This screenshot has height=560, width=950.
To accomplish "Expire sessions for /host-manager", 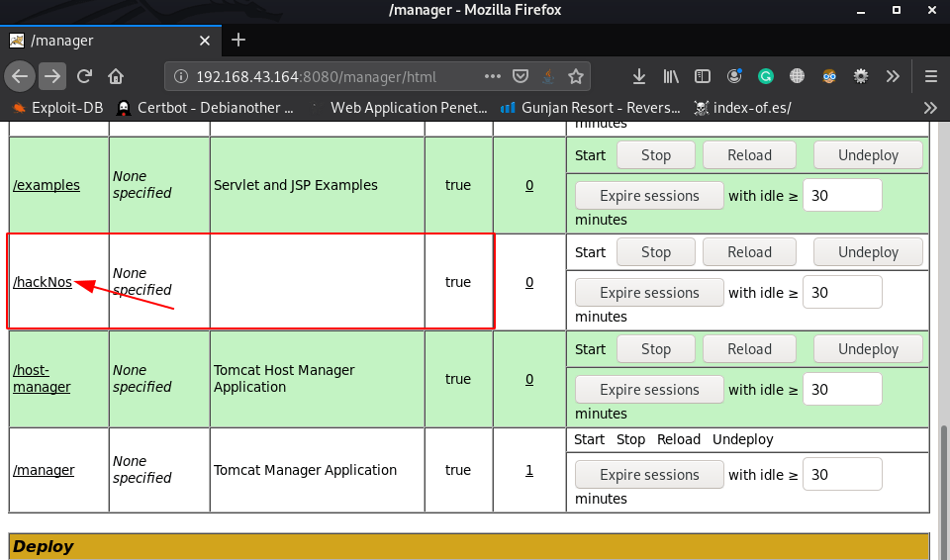I will [649, 390].
